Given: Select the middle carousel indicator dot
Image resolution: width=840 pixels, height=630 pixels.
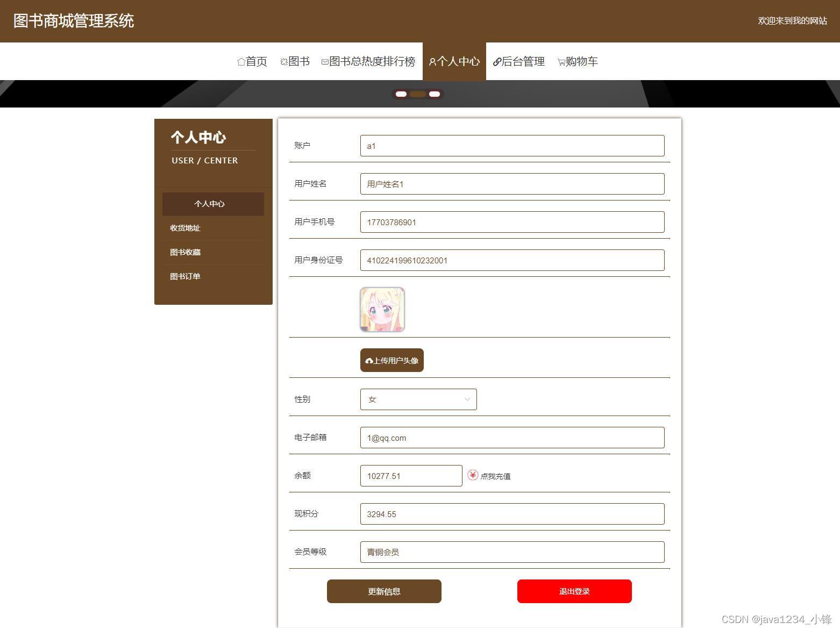Looking at the screenshot, I should [417, 94].
